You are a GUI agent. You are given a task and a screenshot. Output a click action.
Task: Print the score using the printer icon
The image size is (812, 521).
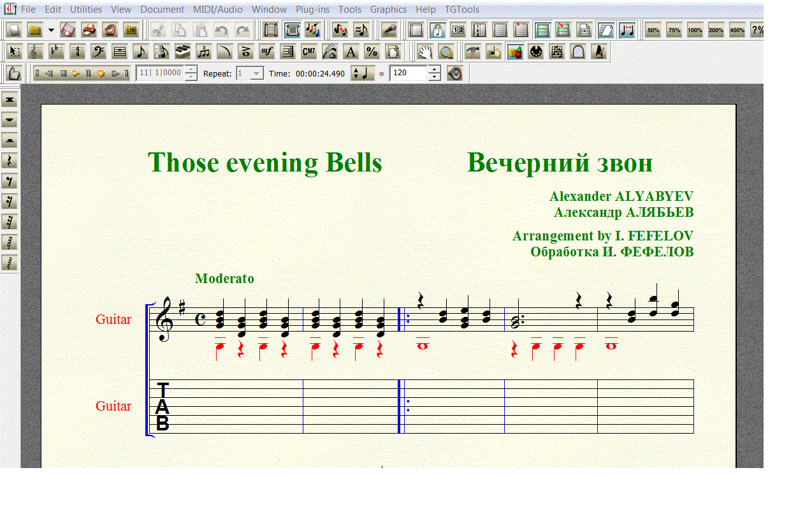[x=89, y=30]
